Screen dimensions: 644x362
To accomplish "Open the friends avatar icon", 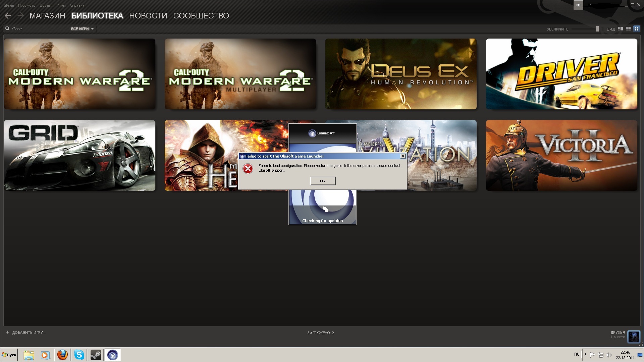I will coord(634,336).
